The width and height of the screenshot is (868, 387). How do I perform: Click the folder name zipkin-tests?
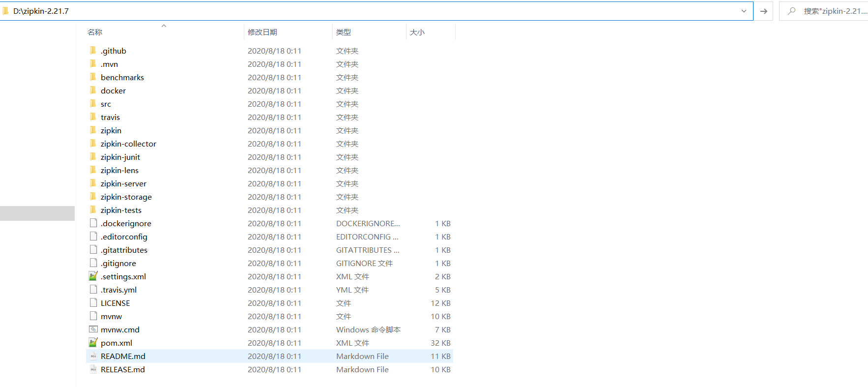tap(121, 210)
